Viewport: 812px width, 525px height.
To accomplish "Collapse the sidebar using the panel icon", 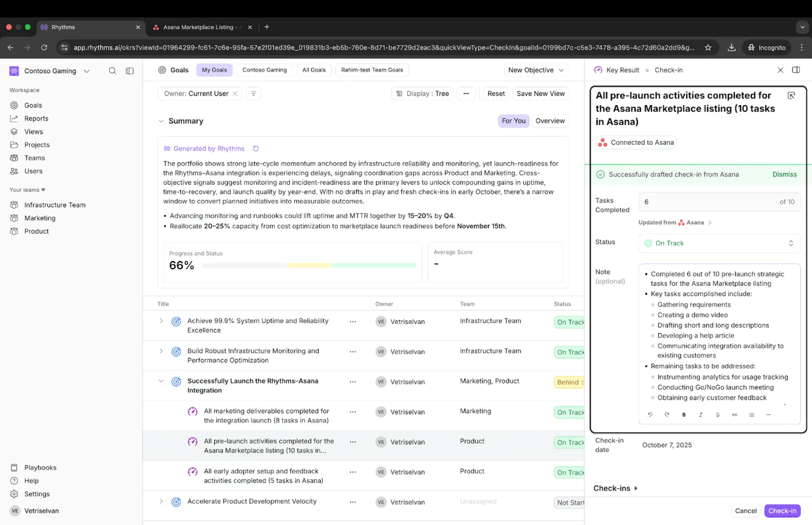I will point(130,71).
